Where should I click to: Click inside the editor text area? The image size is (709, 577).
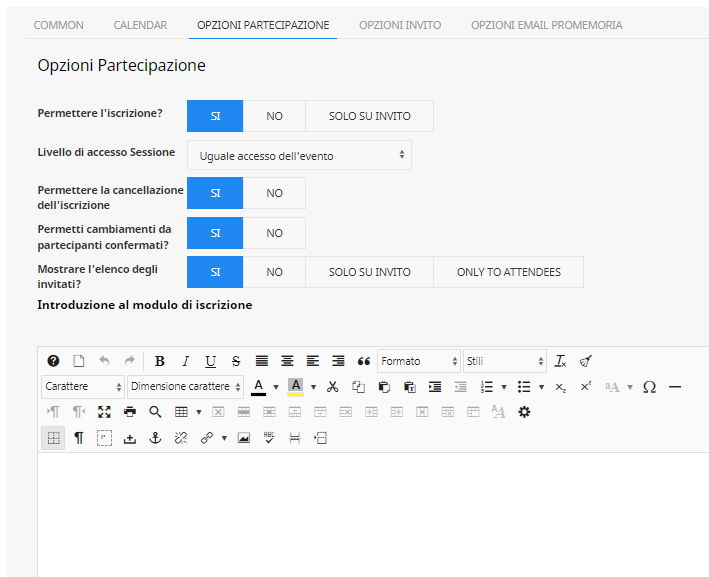pos(373,515)
